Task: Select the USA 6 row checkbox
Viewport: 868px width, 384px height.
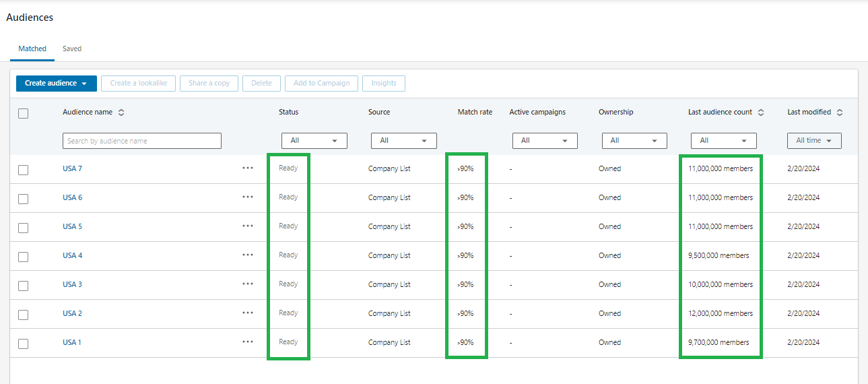Action: tap(24, 199)
